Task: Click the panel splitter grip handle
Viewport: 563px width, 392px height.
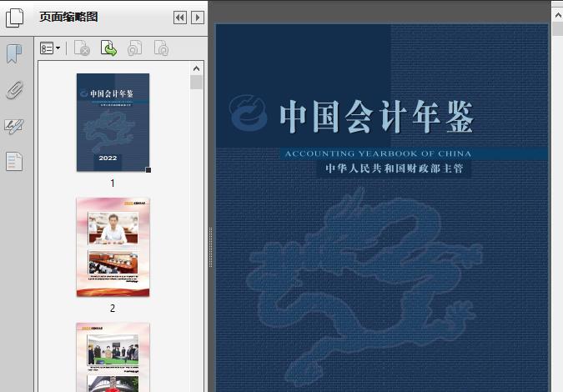Action: click(211, 248)
